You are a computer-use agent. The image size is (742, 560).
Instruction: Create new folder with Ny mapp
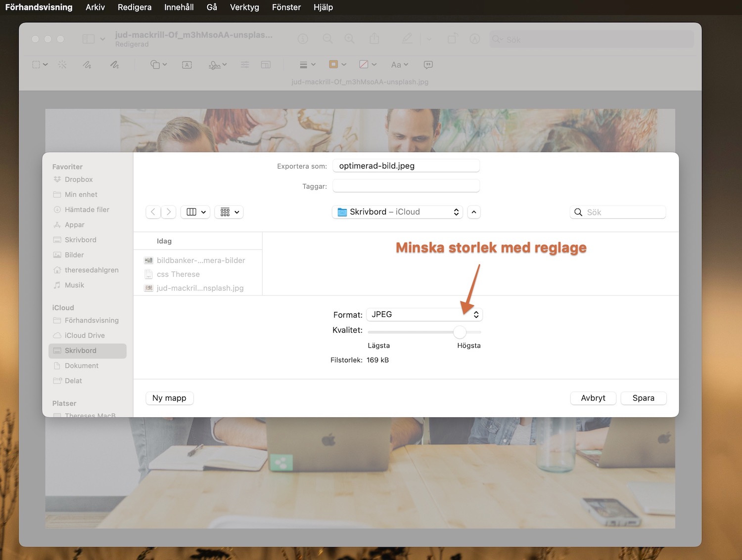169,398
